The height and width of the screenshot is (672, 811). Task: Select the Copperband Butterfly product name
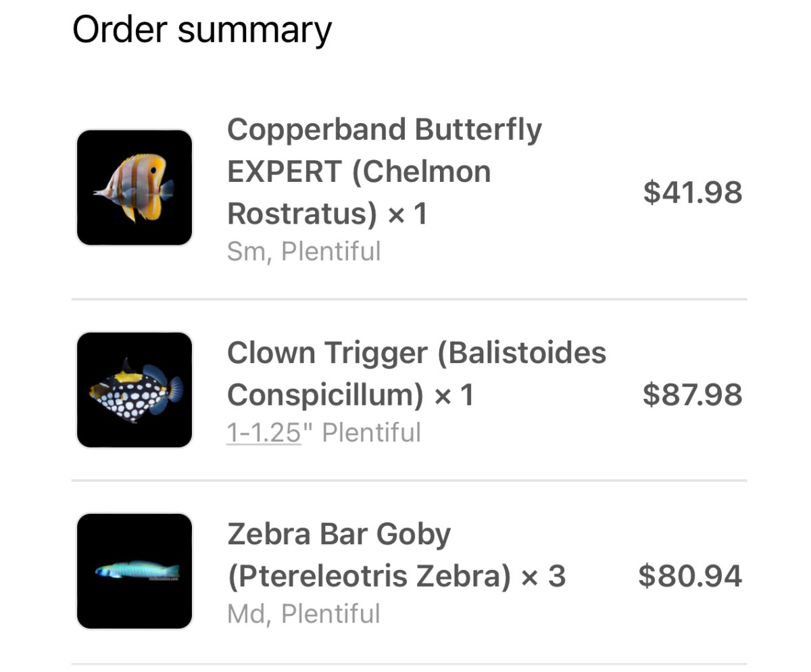(x=385, y=172)
